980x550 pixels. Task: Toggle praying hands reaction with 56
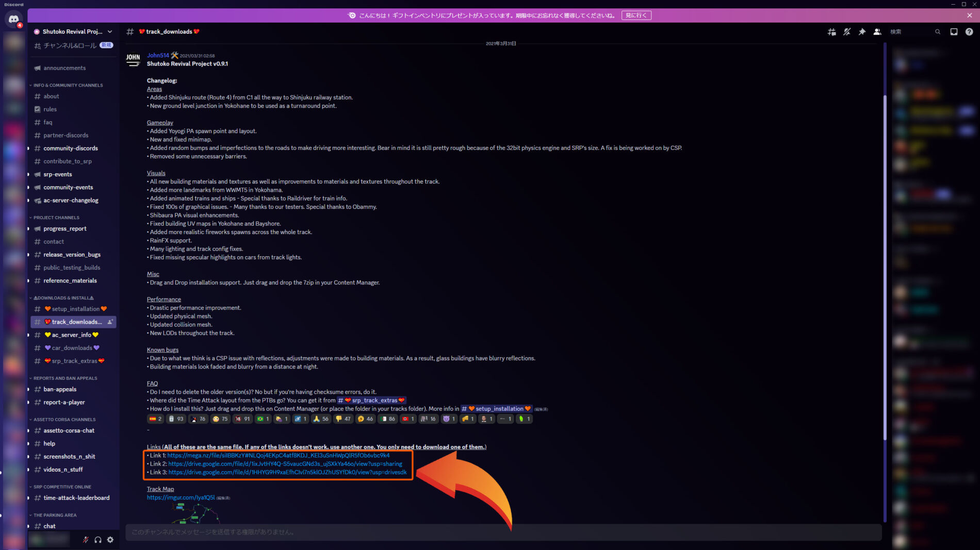pyautogui.click(x=321, y=419)
